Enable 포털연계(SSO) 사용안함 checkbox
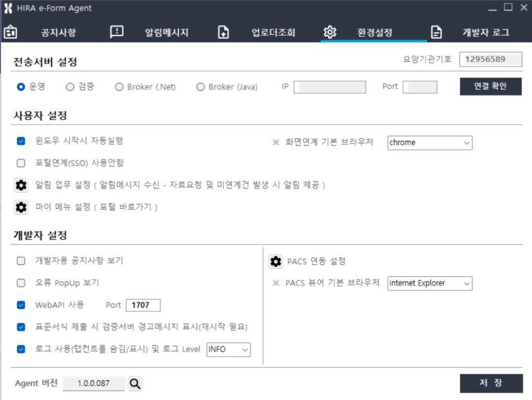This screenshot has height=400, width=532. [x=21, y=163]
